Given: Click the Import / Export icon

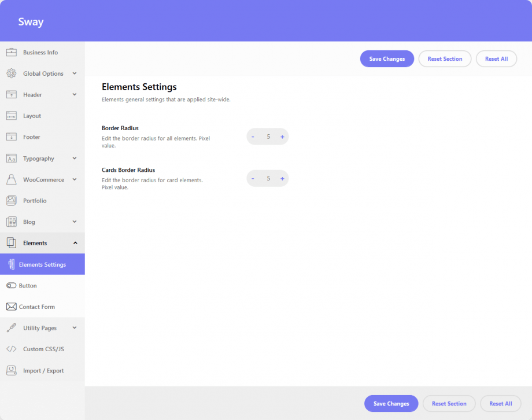Looking at the screenshot, I should pos(12,370).
